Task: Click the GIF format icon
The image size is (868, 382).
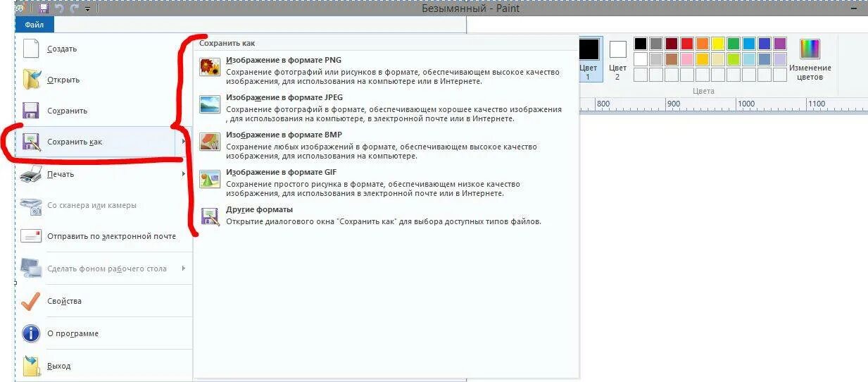Action: click(x=210, y=179)
